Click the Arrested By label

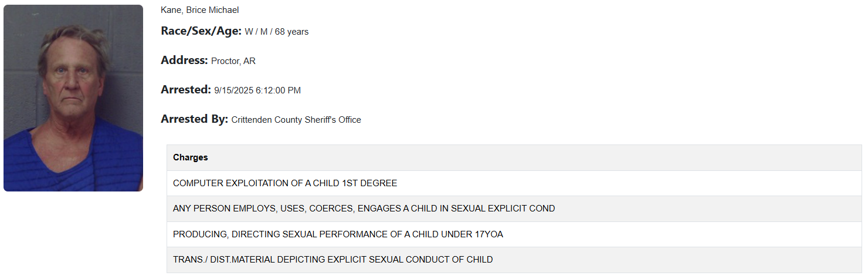pos(194,119)
